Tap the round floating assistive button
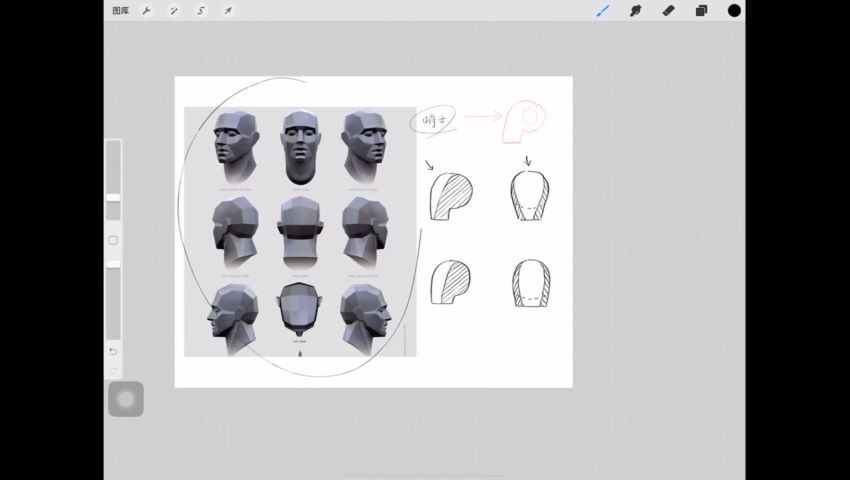This screenshot has height=480, width=850. pyautogui.click(x=125, y=399)
